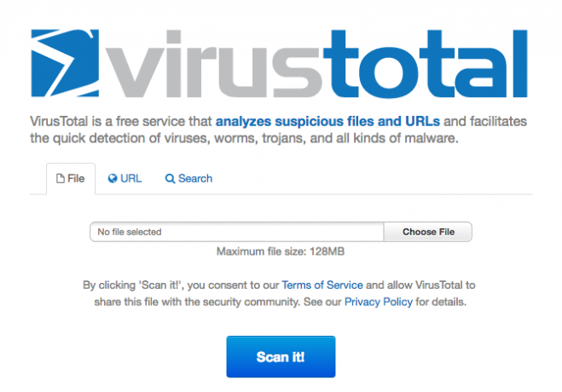562x392 pixels.
Task: Click the magnifying glass Search icon
Action: point(170,179)
